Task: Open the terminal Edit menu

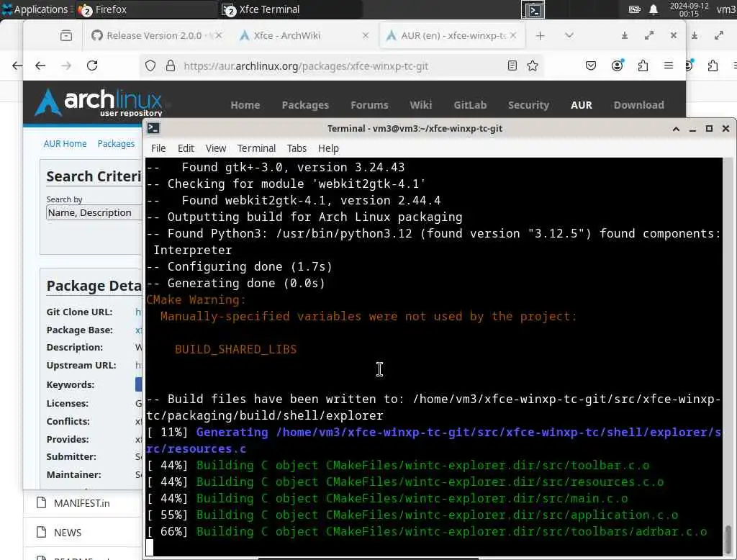Action: 186,148
